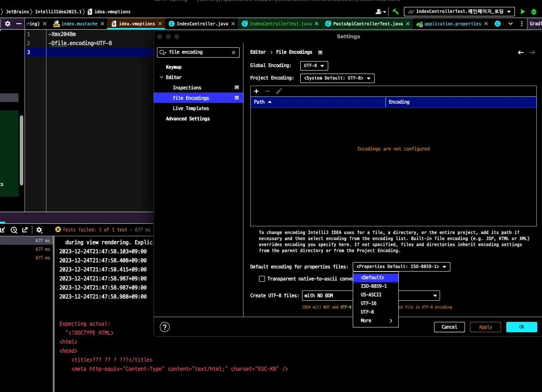
Task: Expand the Create UTF-8 files dropdown
Action: pyautogui.click(x=435, y=296)
